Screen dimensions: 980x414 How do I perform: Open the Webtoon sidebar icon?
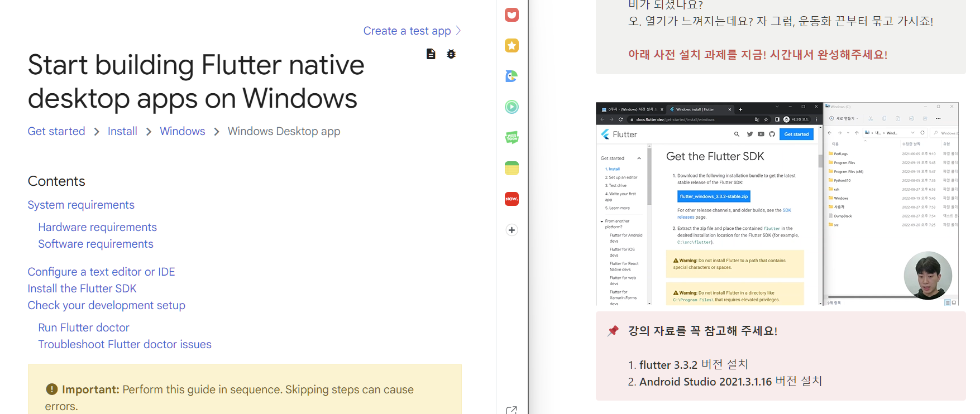click(x=511, y=137)
